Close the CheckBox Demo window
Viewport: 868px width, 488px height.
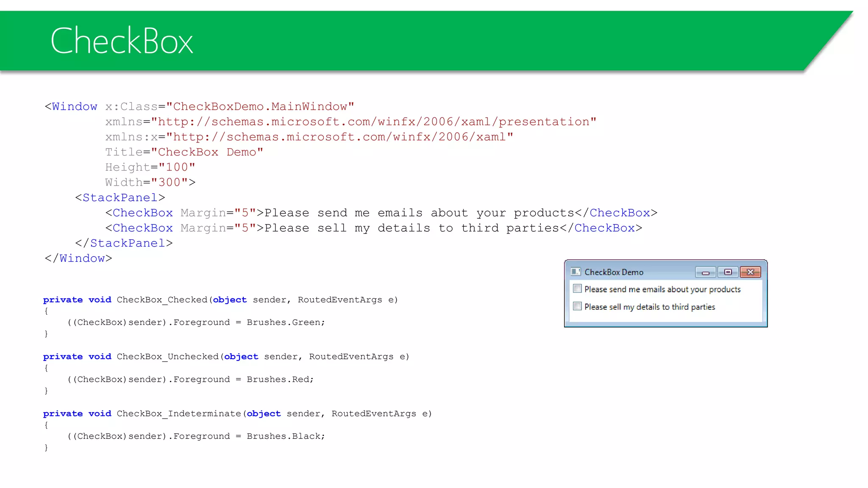point(750,272)
